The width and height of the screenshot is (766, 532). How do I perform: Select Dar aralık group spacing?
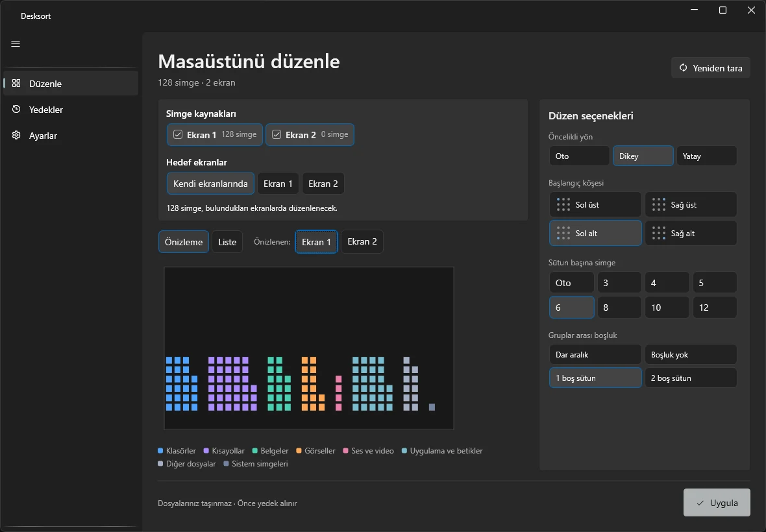coord(595,354)
